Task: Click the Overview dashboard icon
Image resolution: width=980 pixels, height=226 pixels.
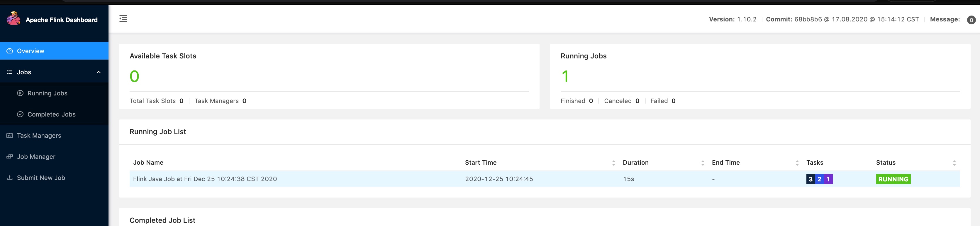Action: [10, 51]
